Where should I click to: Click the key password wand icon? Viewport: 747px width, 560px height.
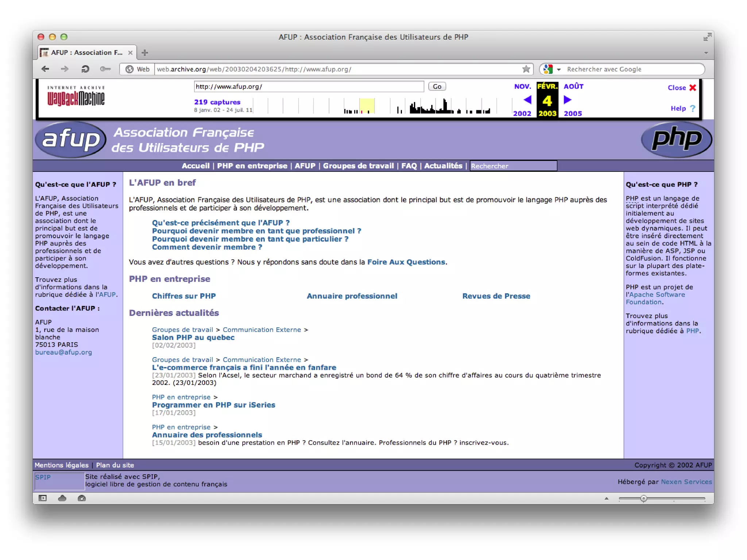105,69
